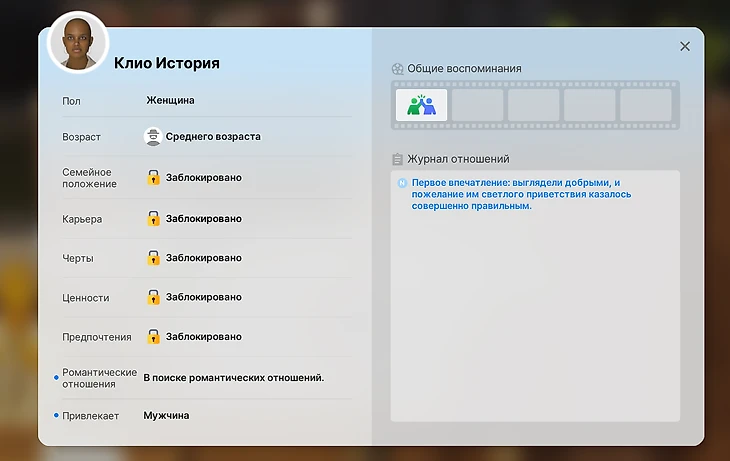Click the В поиске романтических отношений text
This screenshot has width=730, height=461.
coord(234,378)
